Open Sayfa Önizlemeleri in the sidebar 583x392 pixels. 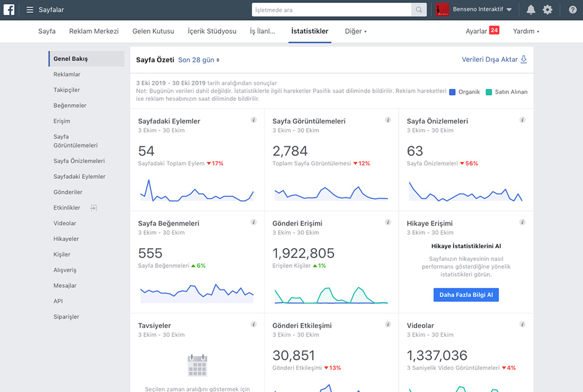click(x=79, y=161)
